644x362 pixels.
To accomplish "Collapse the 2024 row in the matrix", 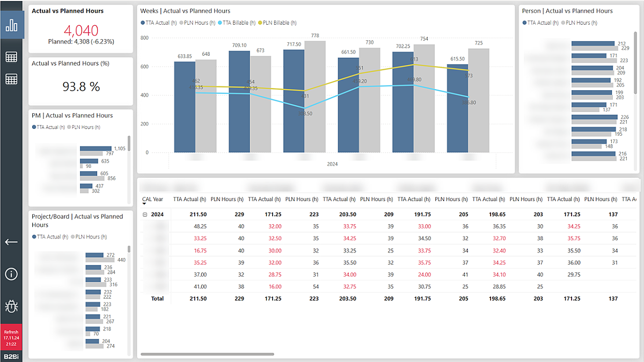I will click(x=145, y=214).
